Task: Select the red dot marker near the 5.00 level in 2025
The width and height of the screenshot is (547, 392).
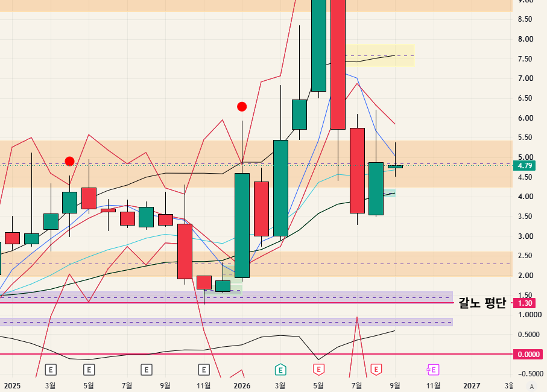Action: click(x=69, y=161)
